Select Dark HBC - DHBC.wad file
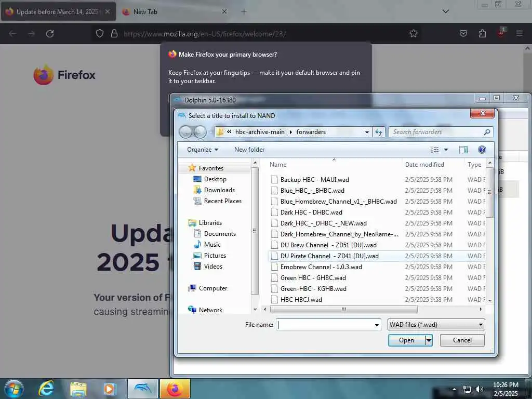 point(311,212)
